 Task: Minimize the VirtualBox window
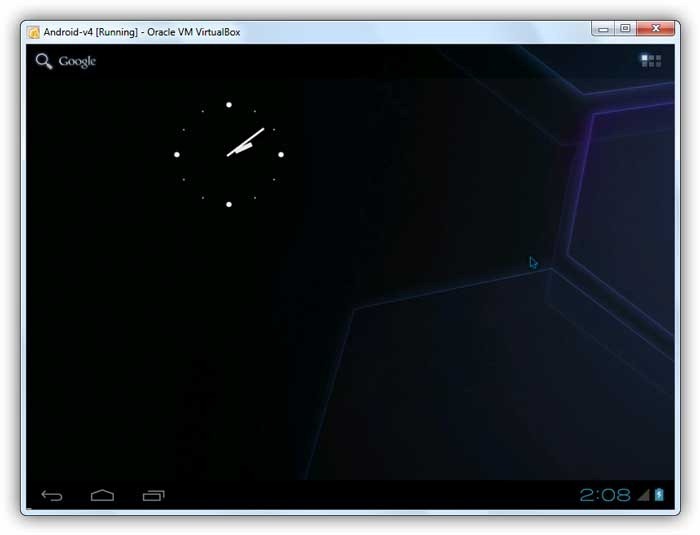[603, 29]
